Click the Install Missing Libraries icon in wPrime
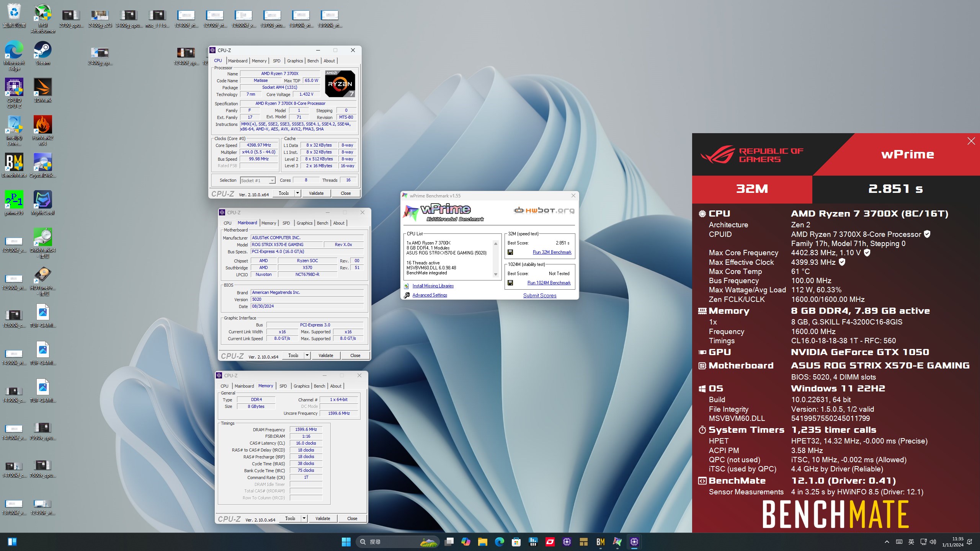980x551 pixels. click(x=407, y=286)
